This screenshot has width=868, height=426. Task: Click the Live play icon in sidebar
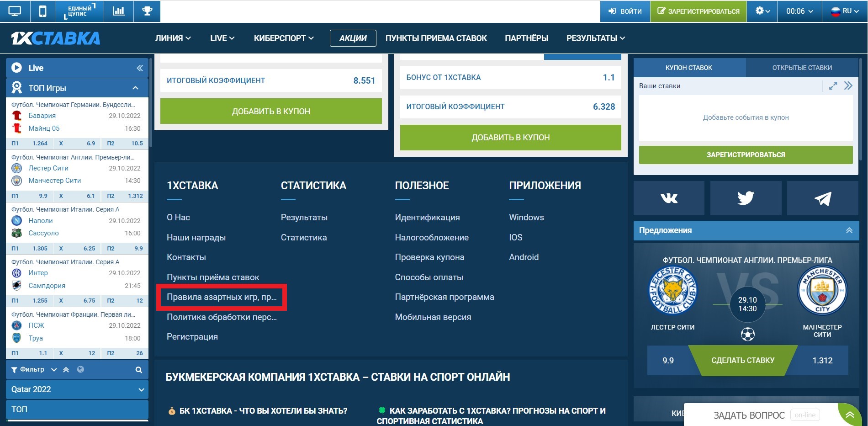17,68
